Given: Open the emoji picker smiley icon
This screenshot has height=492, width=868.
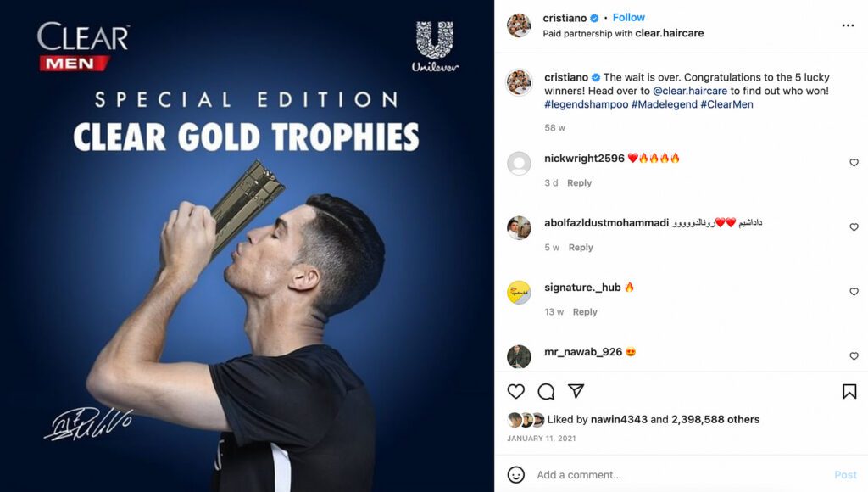Looking at the screenshot, I should point(515,475).
